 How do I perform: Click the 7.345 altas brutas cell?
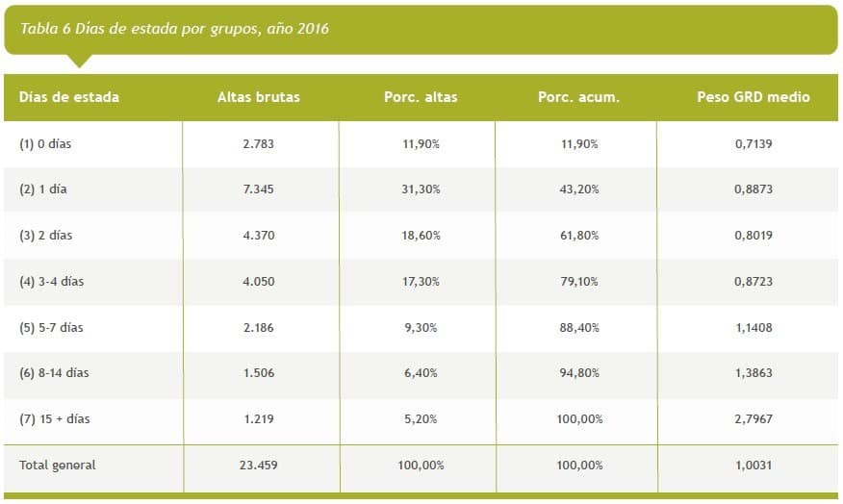[259, 189]
